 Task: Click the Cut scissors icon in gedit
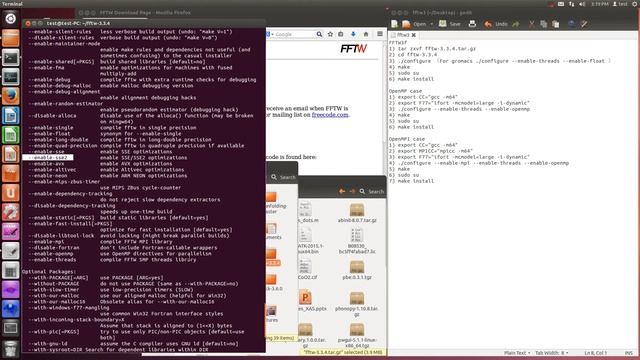[531, 24]
